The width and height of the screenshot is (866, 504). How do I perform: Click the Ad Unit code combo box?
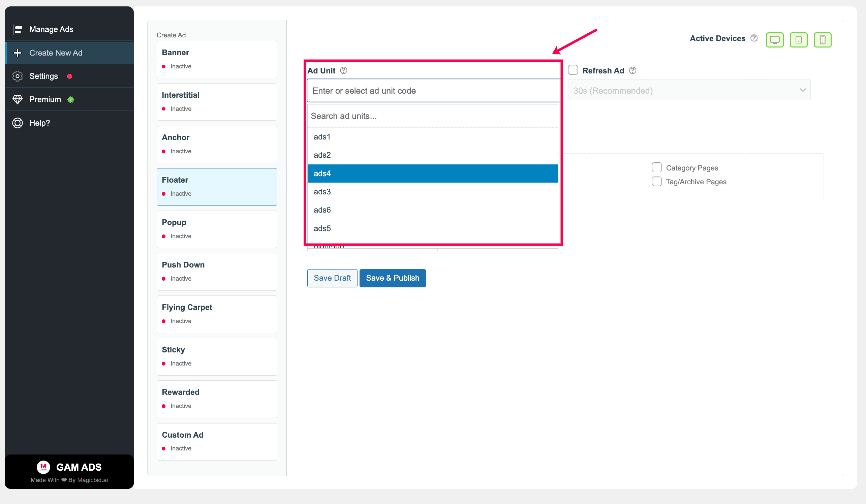click(434, 91)
